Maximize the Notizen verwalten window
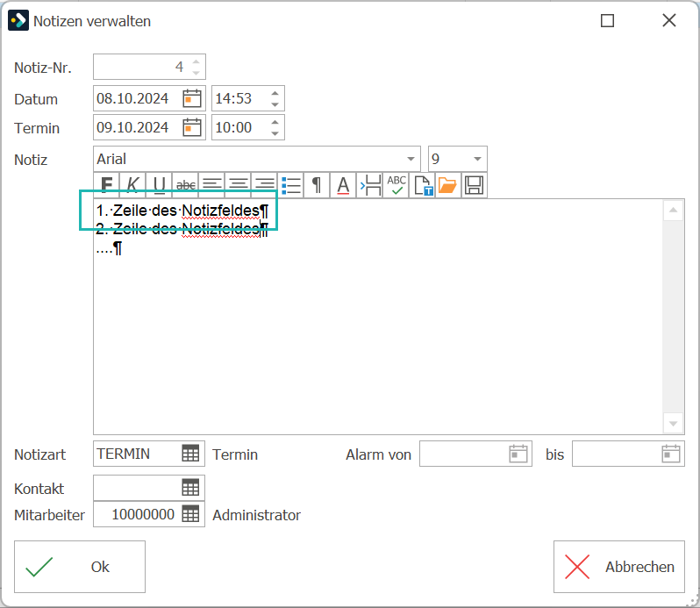The height and width of the screenshot is (608, 700). pyautogui.click(x=607, y=20)
